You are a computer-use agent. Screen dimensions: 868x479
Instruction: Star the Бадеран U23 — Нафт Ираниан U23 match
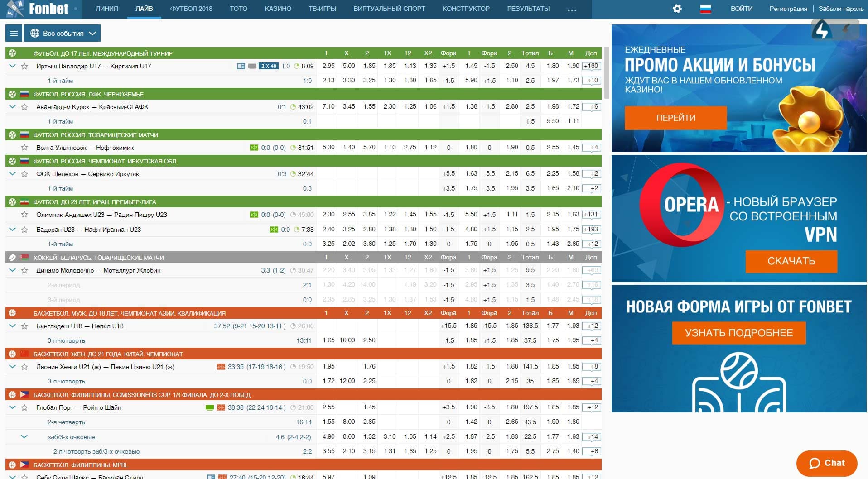(24, 230)
